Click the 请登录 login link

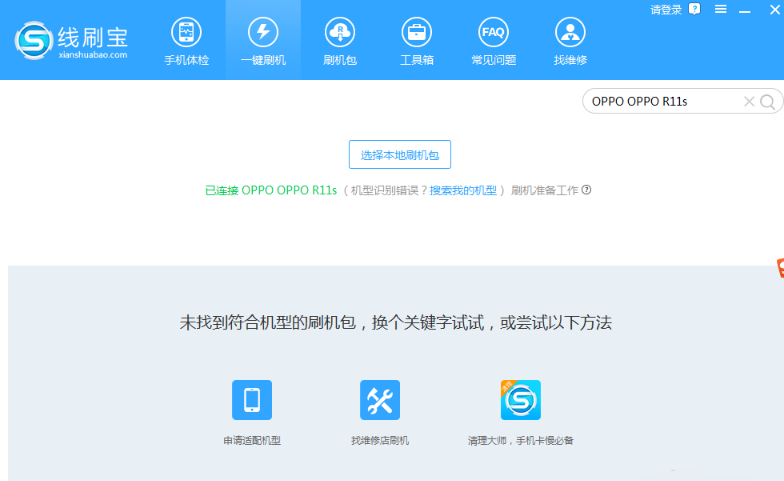coord(666,10)
